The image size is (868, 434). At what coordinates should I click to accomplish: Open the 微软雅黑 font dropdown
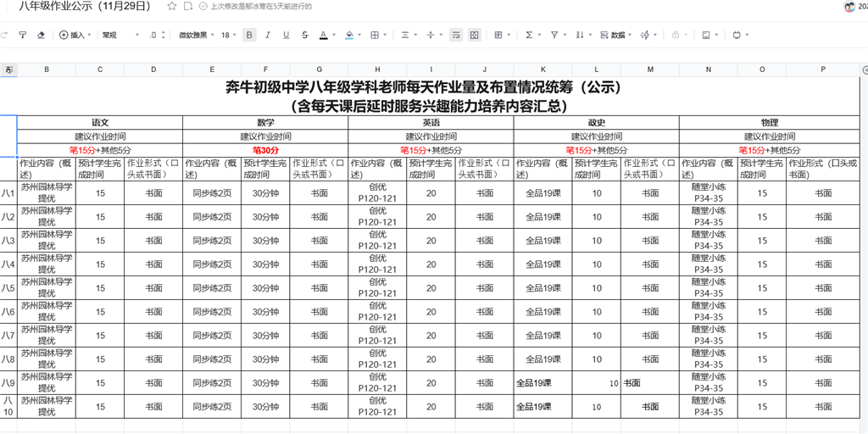point(196,35)
